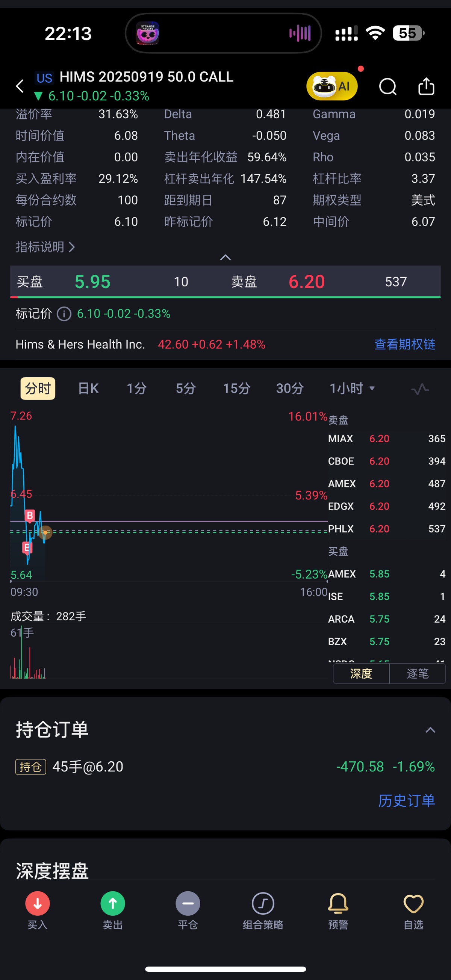
Task: Tap the Delta value 0.481
Action: pos(271,114)
